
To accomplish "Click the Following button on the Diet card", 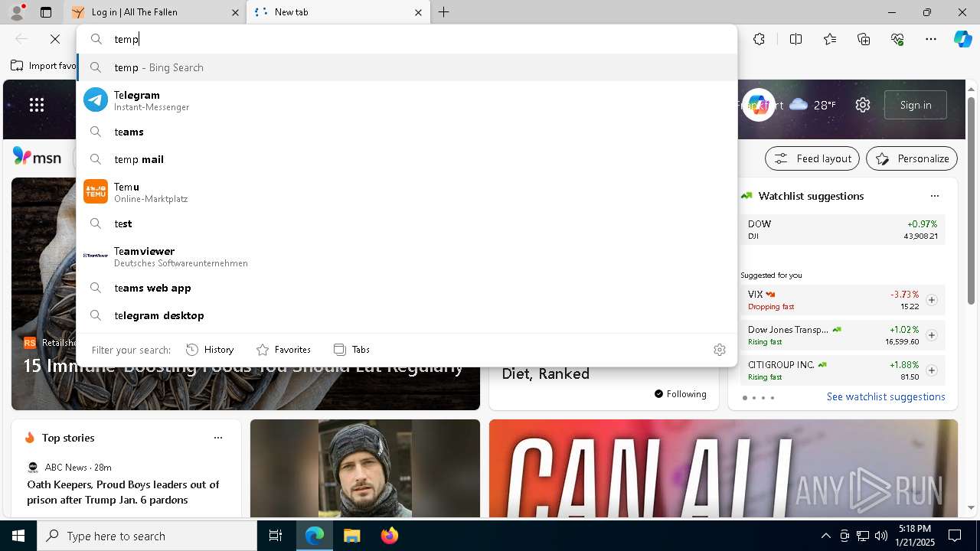I will (x=681, y=394).
